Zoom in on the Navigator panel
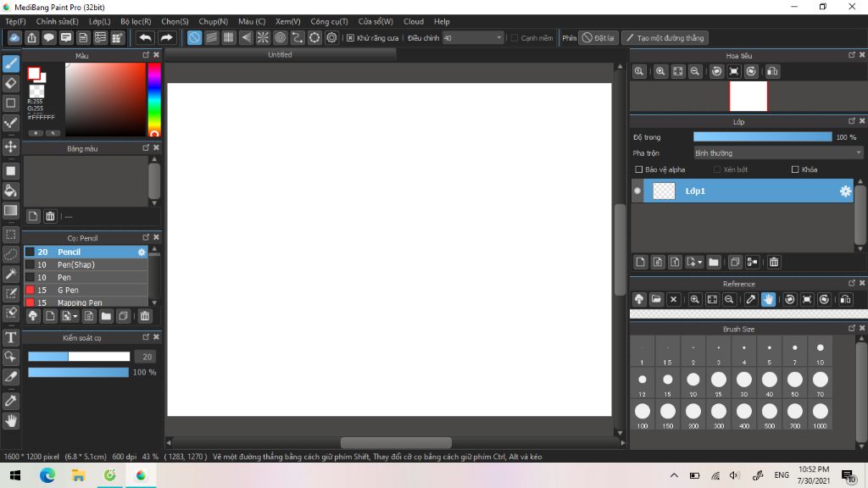The height and width of the screenshot is (488, 868). [660, 71]
